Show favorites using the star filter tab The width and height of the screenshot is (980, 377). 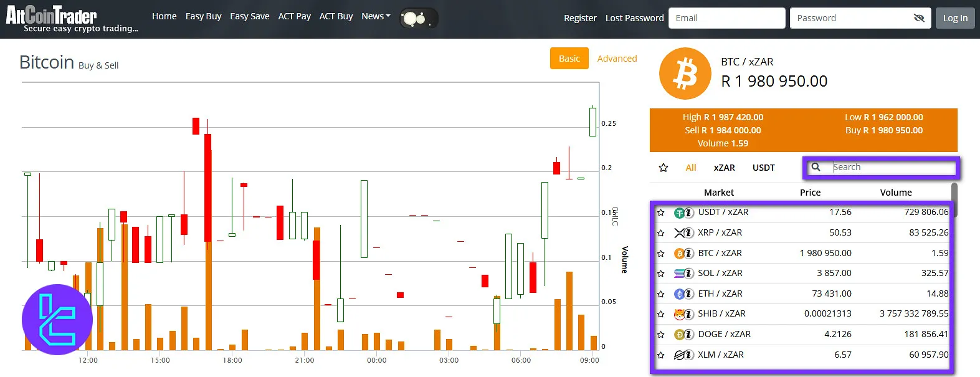(664, 168)
